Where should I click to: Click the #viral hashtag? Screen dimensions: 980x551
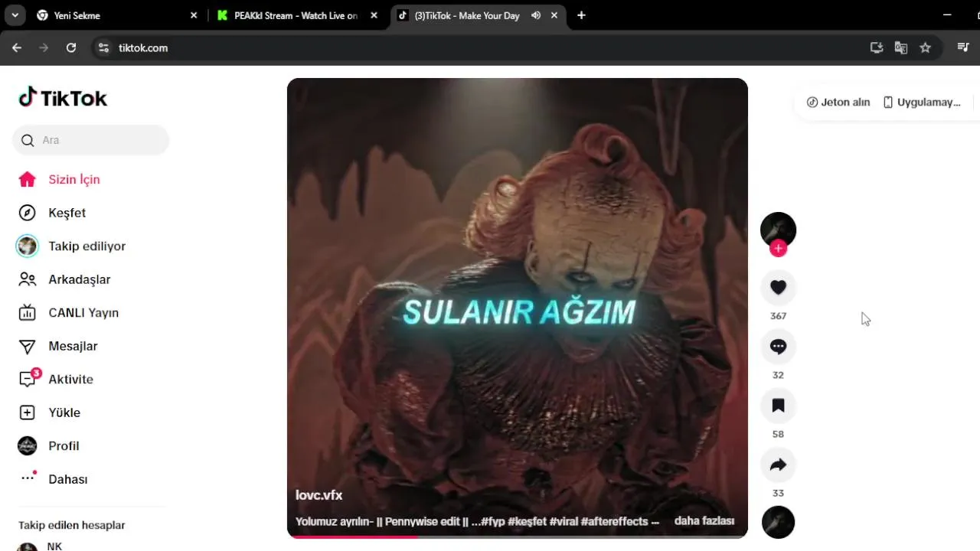pyautogui.click(x=564, y=521)
